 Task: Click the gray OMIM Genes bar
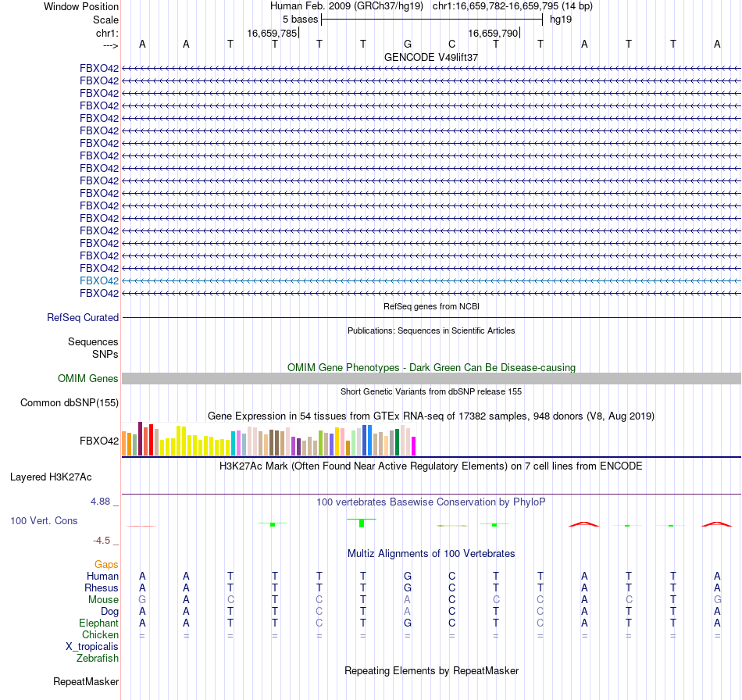point(431,379)
